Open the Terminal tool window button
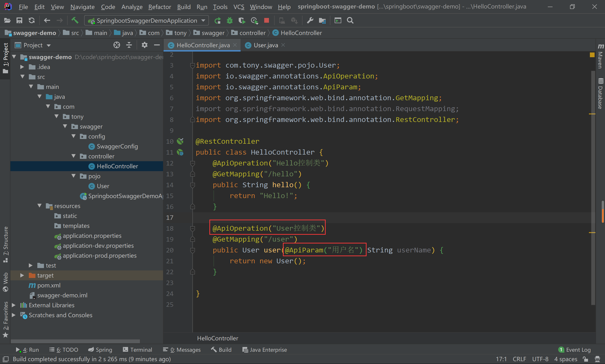Screen dimensions: 605x364 [x=138, y=350]
